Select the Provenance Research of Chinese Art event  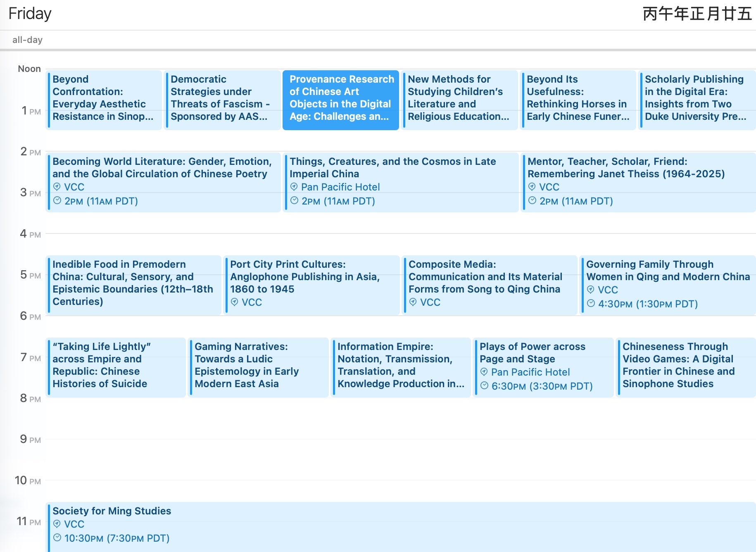tap(341, 99)
